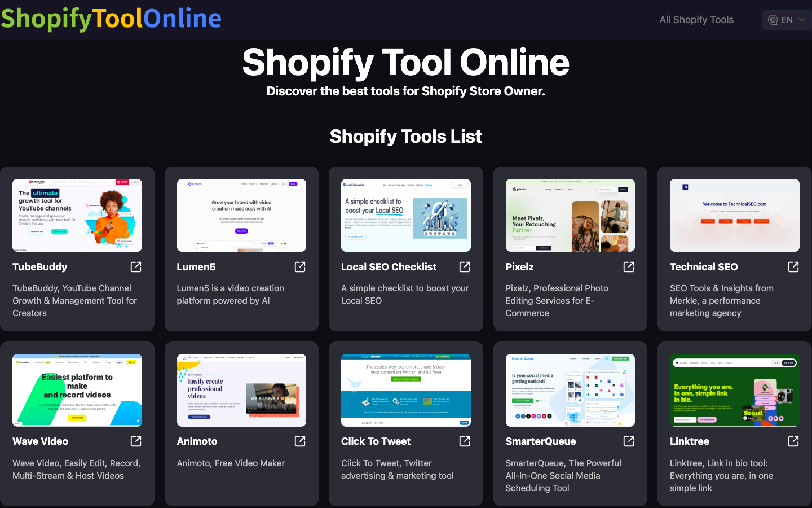Click the globe language icon
This screenshot has width=812, height=508.
[773, 20]
